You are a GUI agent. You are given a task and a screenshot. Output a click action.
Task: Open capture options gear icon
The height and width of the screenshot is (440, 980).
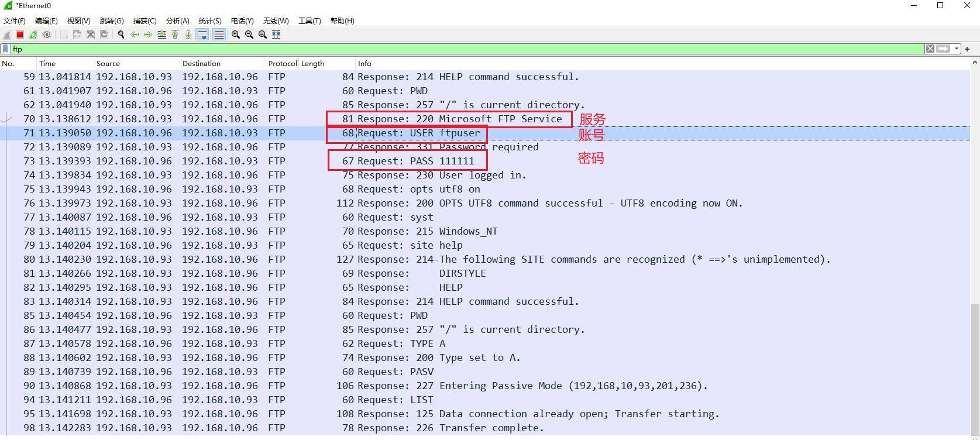coord(47,35)
